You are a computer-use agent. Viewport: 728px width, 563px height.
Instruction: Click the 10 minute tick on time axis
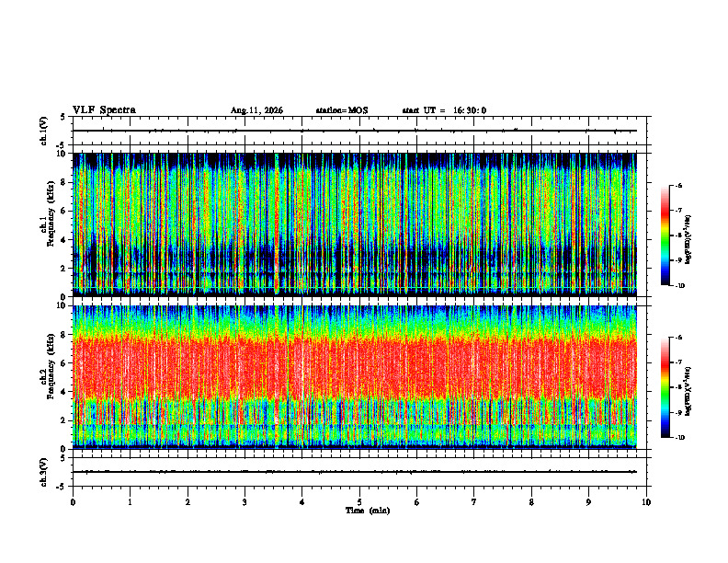pos(646,502)
